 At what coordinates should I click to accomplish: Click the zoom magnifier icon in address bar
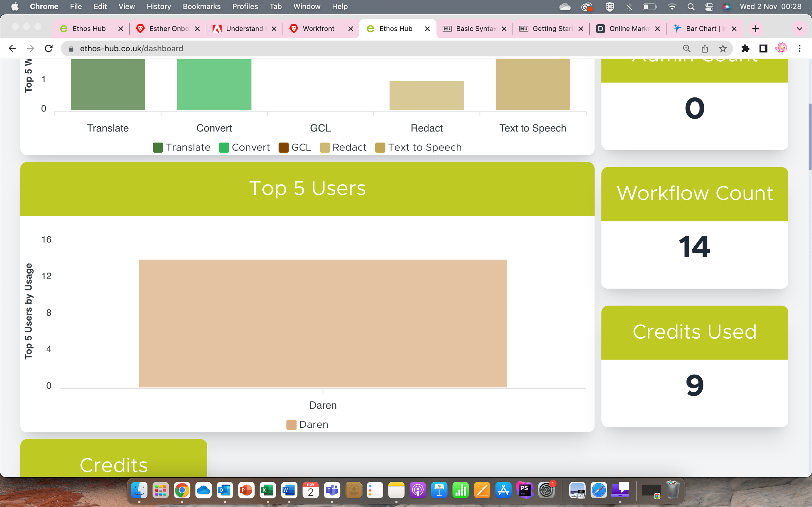[x=686, y=48]
